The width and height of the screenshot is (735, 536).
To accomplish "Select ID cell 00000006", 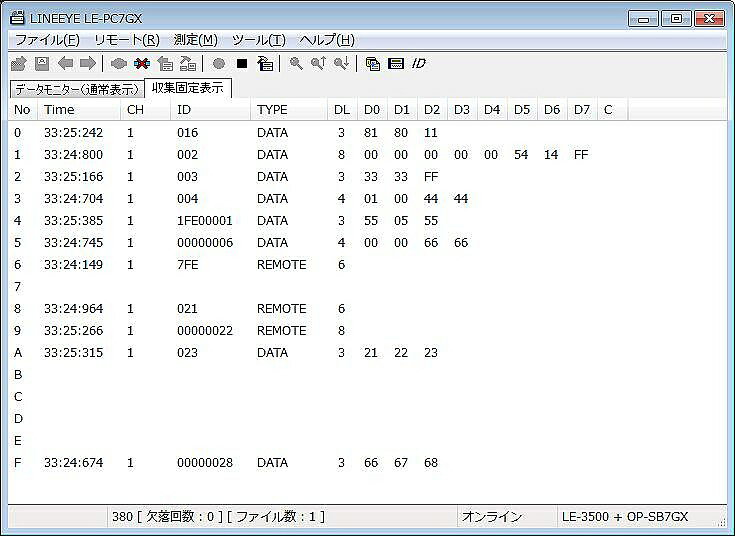I will [204, 242].
